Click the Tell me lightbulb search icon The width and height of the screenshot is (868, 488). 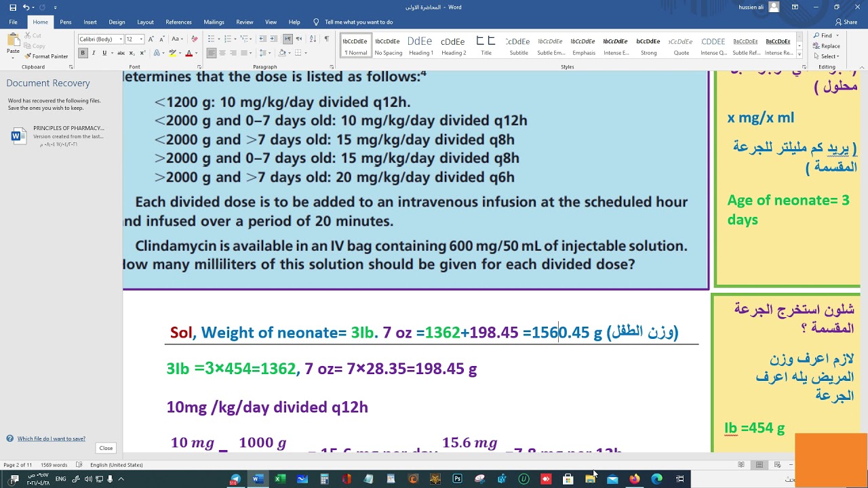click(316, 22)
